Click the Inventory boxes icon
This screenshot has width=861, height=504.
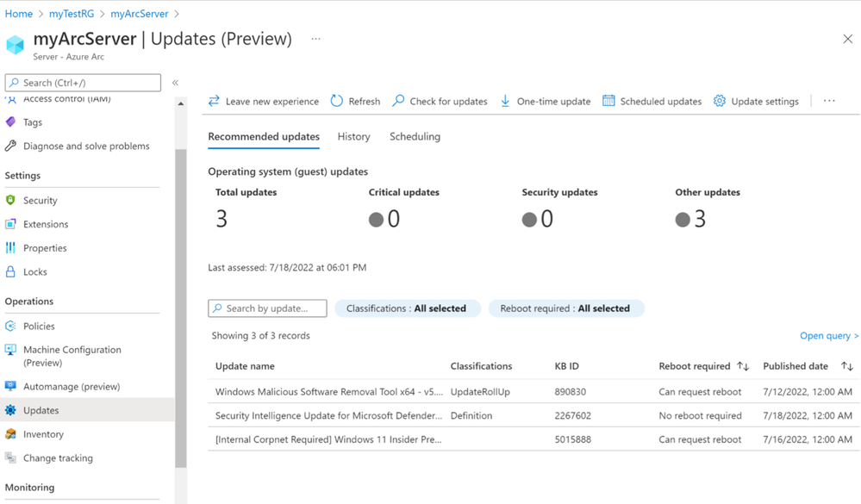pos(10,433)
